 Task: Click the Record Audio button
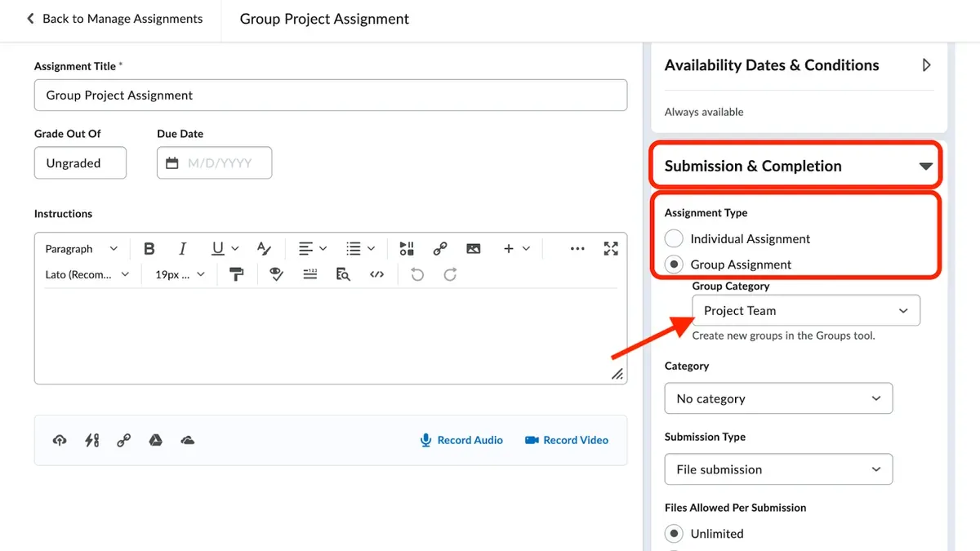461,440
